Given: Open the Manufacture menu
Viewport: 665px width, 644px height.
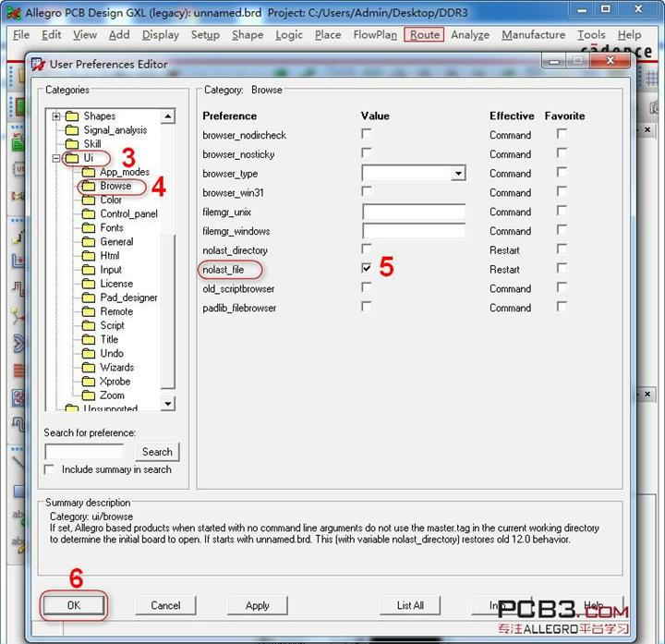Looking at the screenshot, I should [533, 35].
